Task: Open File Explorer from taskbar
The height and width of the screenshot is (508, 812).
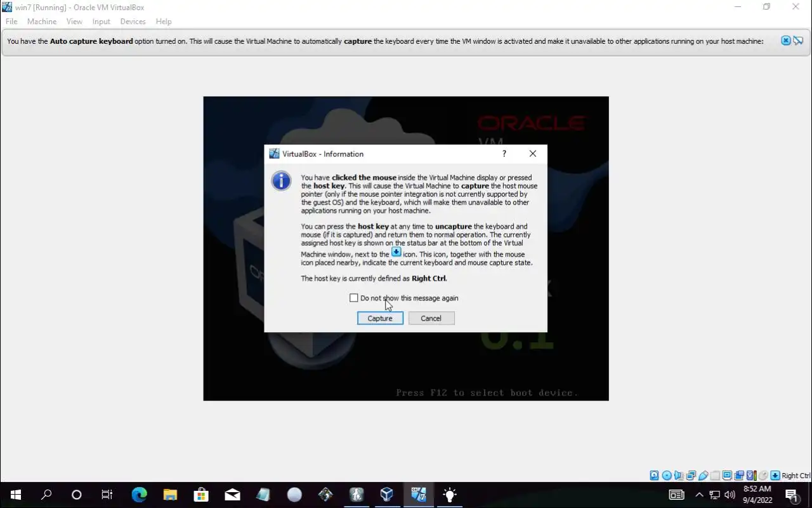Action: coord(170,495)
